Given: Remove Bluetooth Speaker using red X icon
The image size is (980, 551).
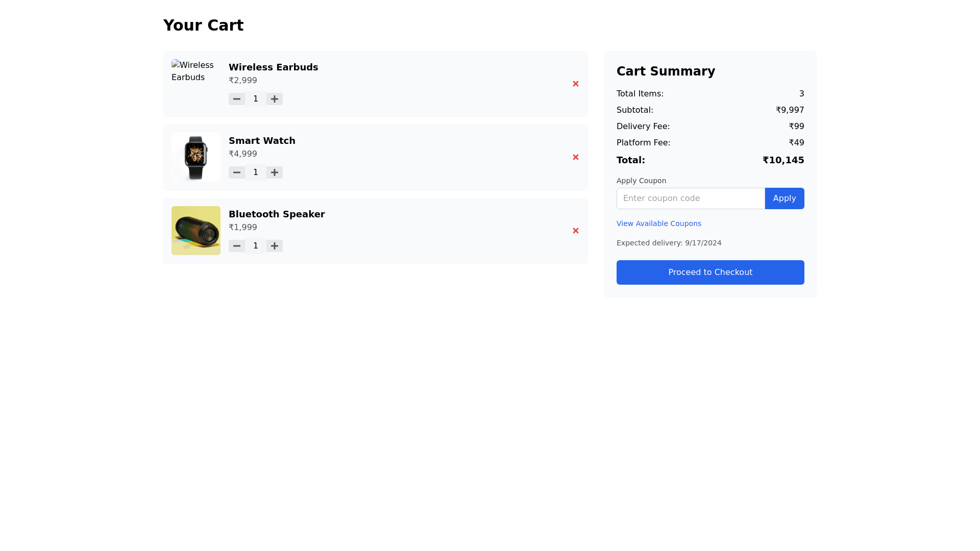Looking at the screenshot, I should click(575, 231).
